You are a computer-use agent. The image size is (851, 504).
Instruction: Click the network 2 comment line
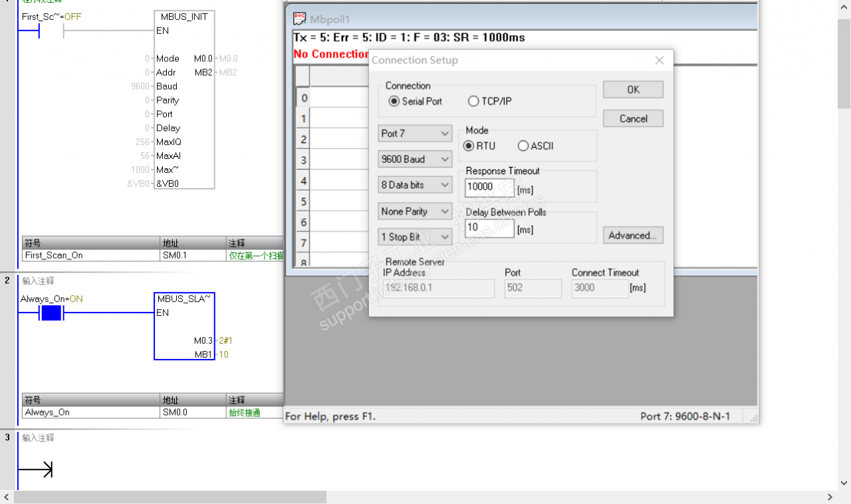click(x=39, y=281)
